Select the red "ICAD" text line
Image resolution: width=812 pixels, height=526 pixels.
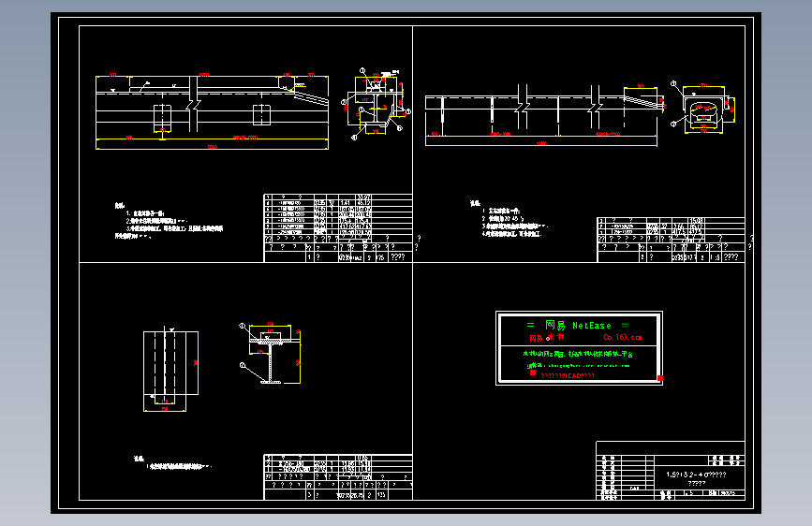click(x=568, y=376)
